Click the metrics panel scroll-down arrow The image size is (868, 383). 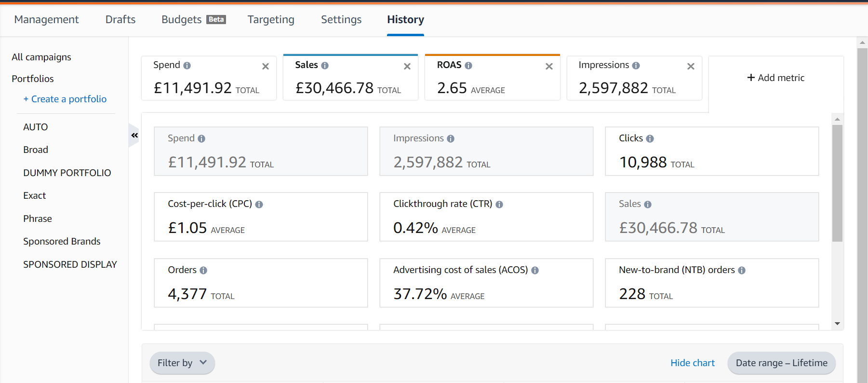coord(837,324)
